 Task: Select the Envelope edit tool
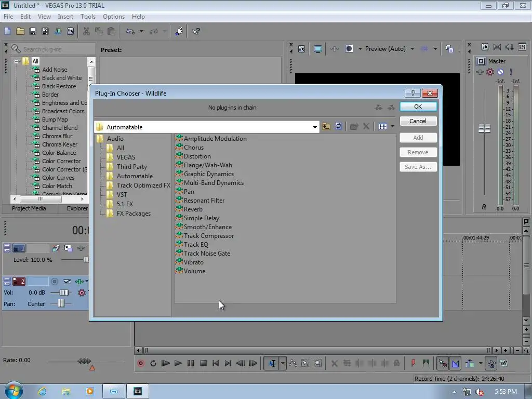click(x=293, y=363)
